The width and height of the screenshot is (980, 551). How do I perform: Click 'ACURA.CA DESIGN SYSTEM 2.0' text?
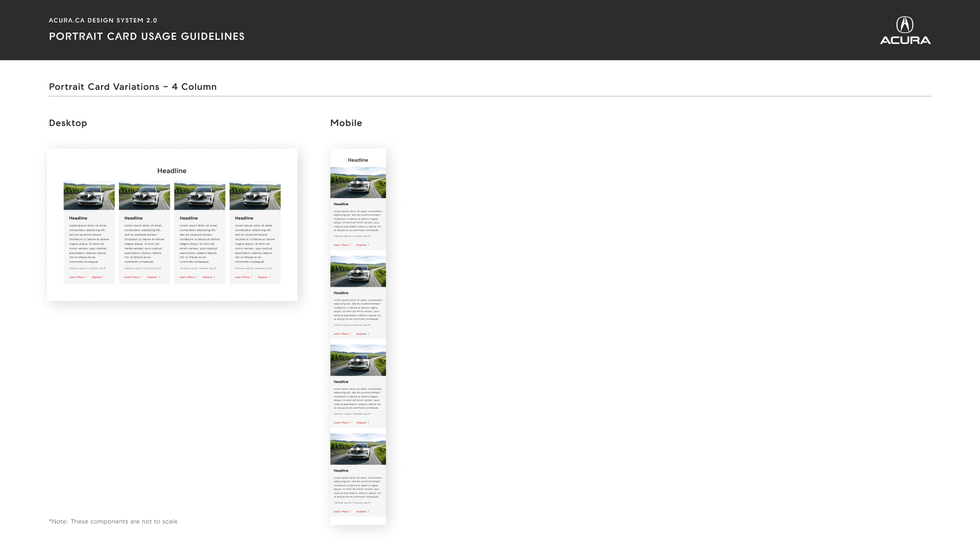(103, 20)
